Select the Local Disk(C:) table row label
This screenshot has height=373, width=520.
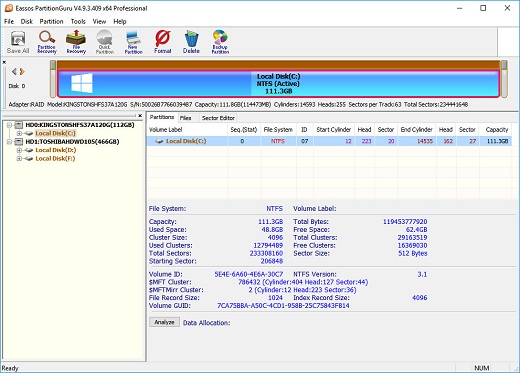[186, 141]
